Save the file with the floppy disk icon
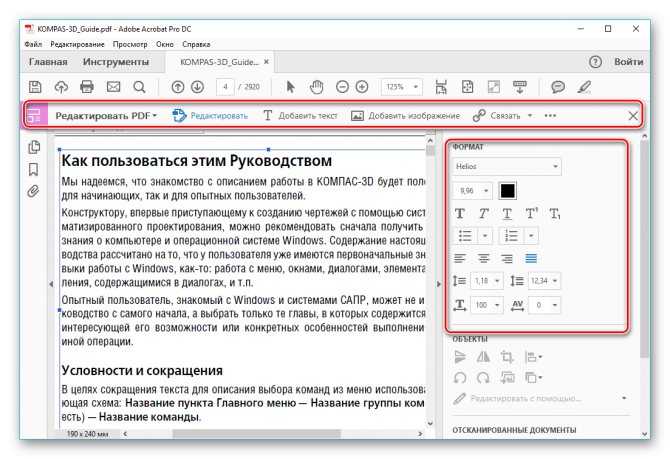This screenshot has height=459, width=670. pos(35,87)
